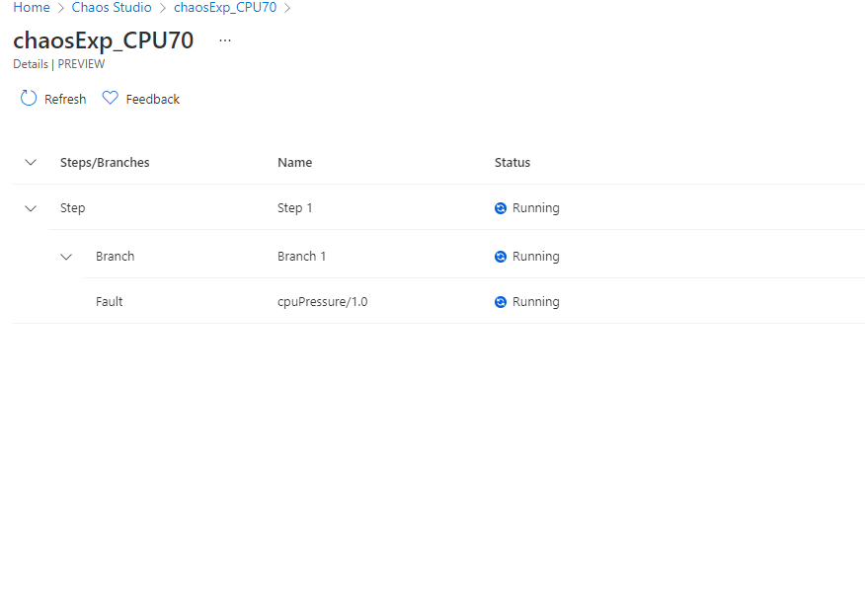865x616 pixels.
Task: Collapse all rows using the header chevron
Action: pyautogui.click(x=31, y=163)
